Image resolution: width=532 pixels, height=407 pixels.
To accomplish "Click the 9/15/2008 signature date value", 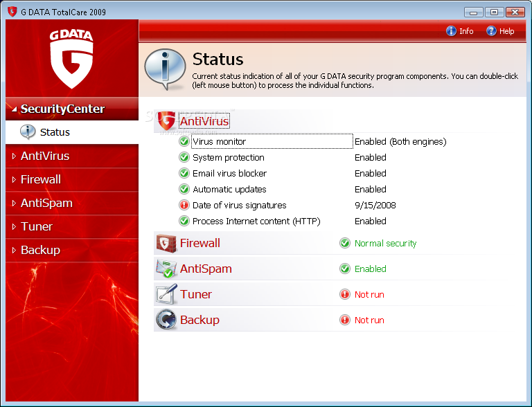I will pos(375,205).
